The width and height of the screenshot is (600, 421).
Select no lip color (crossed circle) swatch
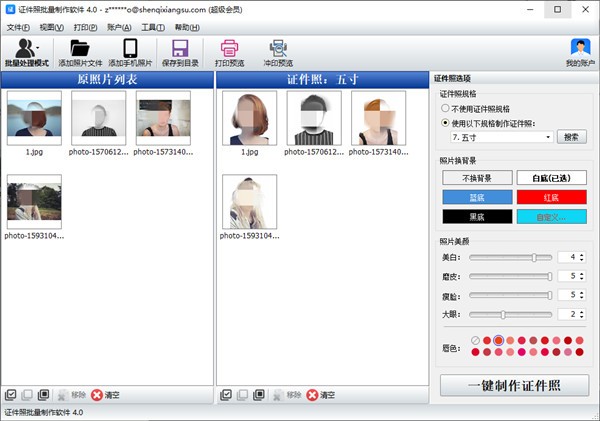tap(475, 340)
